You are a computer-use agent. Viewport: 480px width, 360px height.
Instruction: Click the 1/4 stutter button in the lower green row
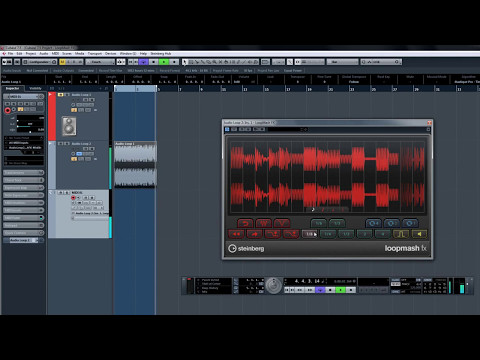tap(328, 234)
